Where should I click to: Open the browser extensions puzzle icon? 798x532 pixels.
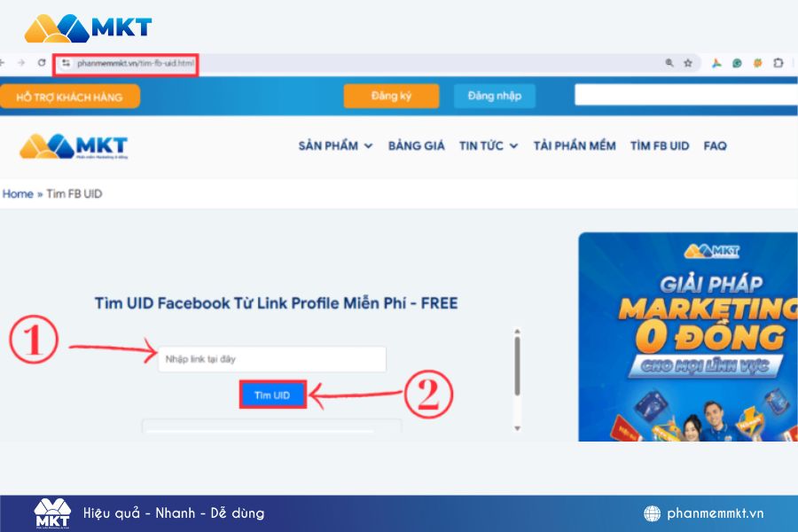[778, 63]
